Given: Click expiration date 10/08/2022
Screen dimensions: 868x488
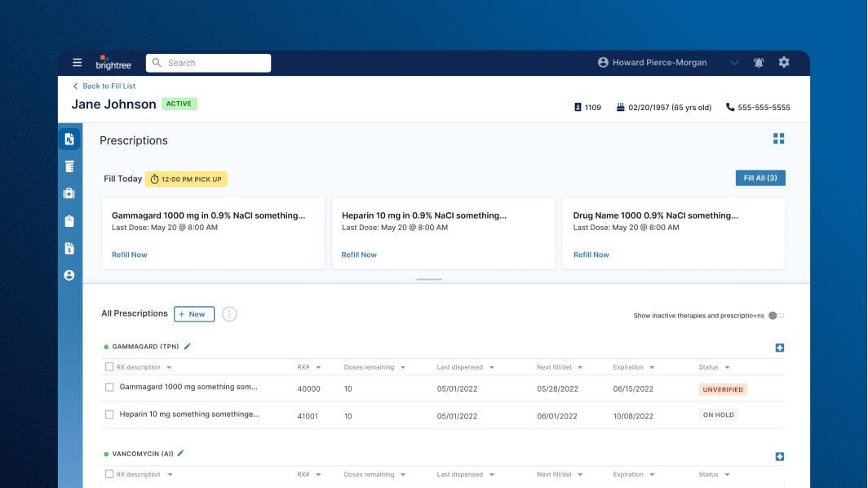Looking at the screenshot, I should [x=633, y=416].
